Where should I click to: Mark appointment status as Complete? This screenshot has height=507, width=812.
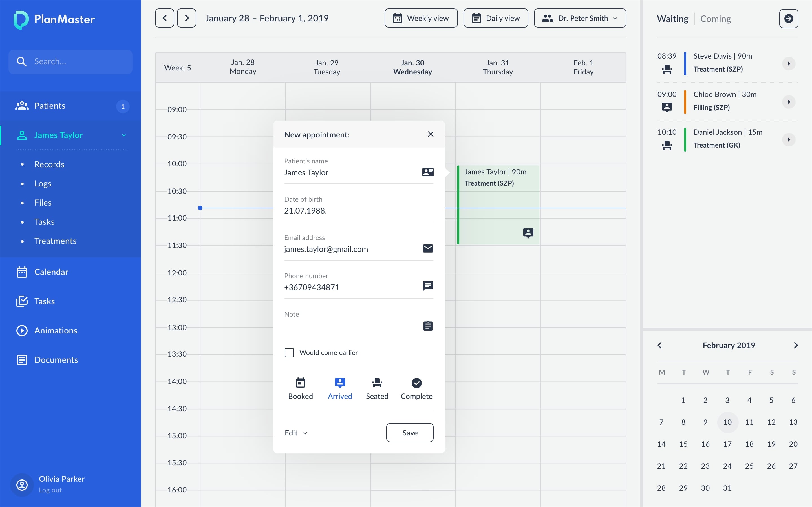pos(416,388)
